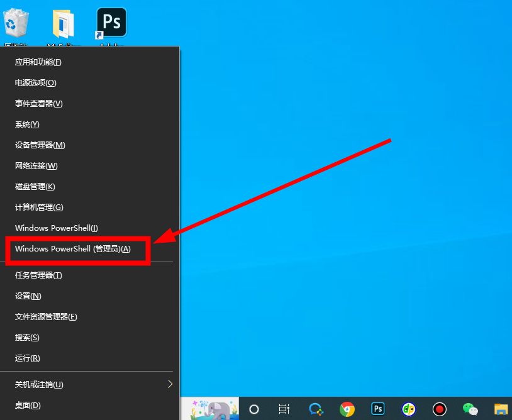Open 磁盘管理

pyautogui.click(x=35, y=186)
